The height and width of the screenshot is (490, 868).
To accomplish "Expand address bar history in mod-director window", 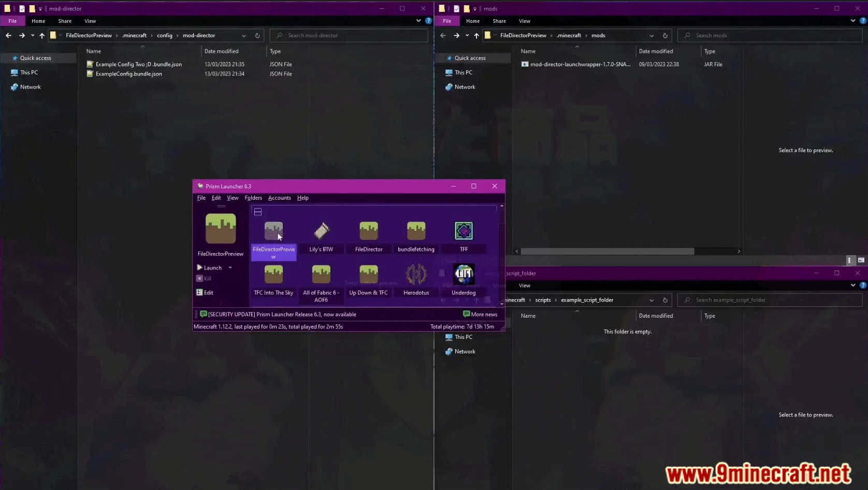I will (244, 35).
